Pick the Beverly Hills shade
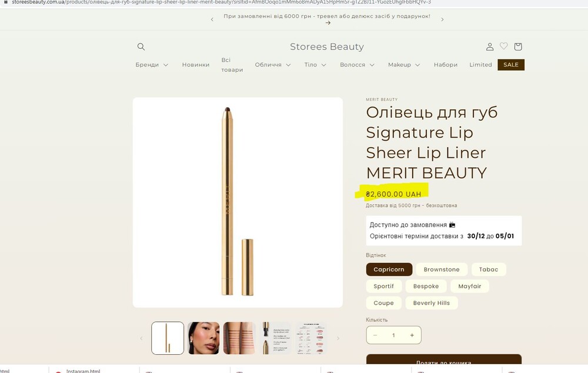 [432, 303]
